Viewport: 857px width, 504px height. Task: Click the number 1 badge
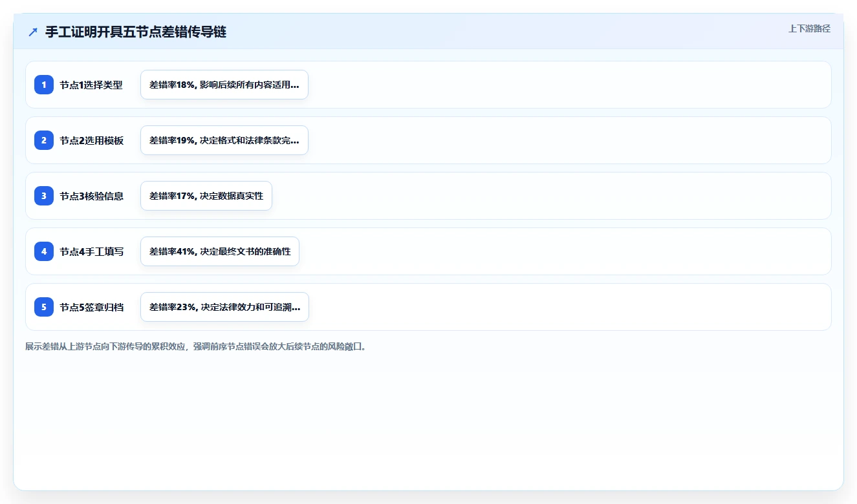44,85
